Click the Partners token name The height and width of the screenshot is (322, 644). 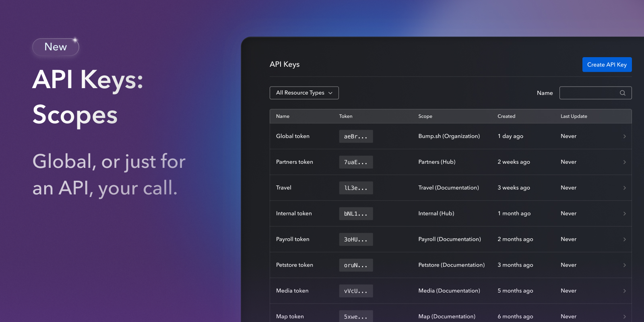pyautogui.click(x=295, y=162)
